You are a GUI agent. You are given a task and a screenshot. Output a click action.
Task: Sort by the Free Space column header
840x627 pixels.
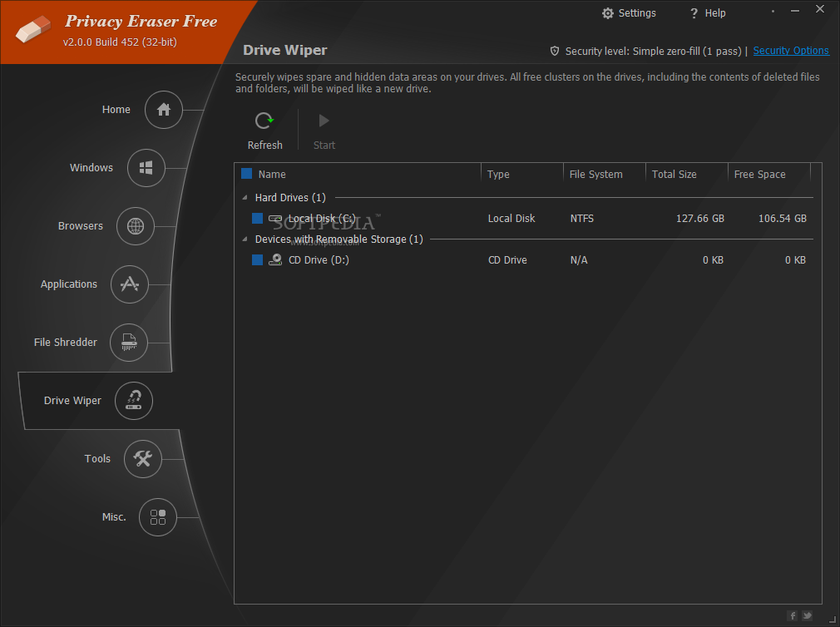759,174
